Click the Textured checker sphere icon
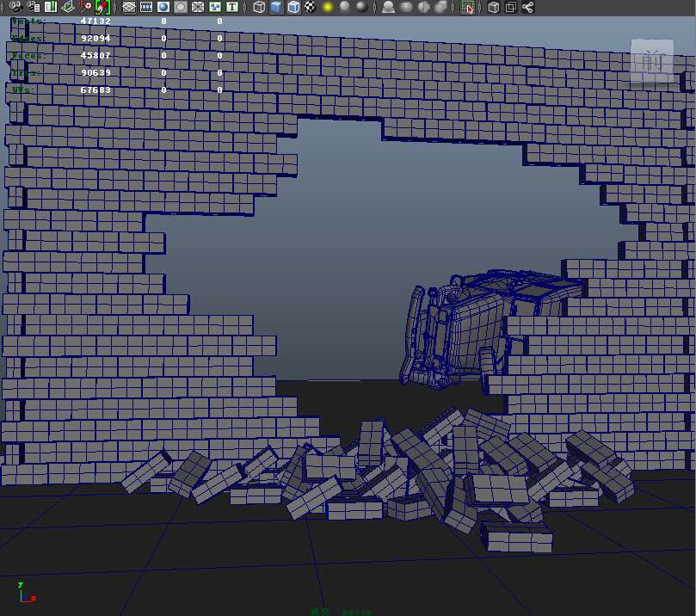Screen dimensions: 696x616 (311, 7)
